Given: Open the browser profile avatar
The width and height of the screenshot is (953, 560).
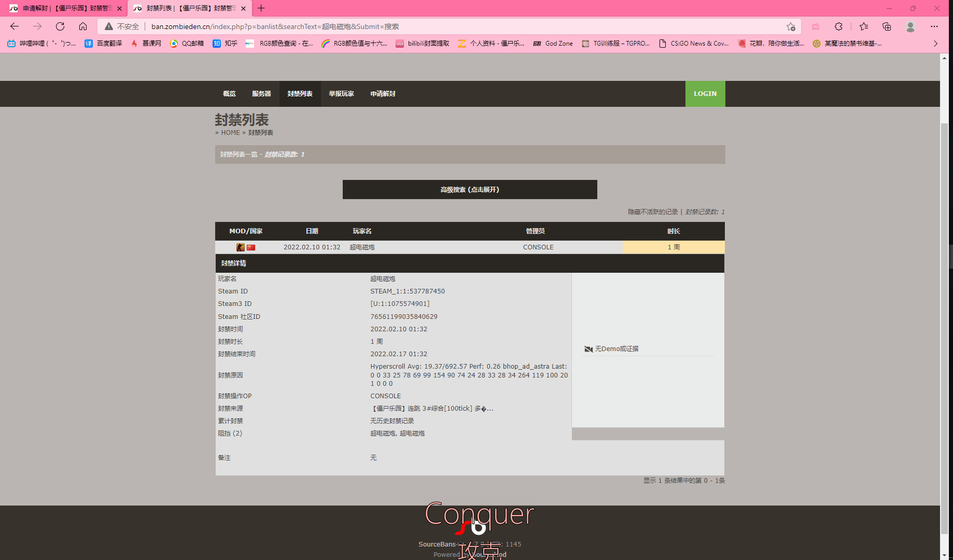Looking at the screenshot, I should (910, 26).
